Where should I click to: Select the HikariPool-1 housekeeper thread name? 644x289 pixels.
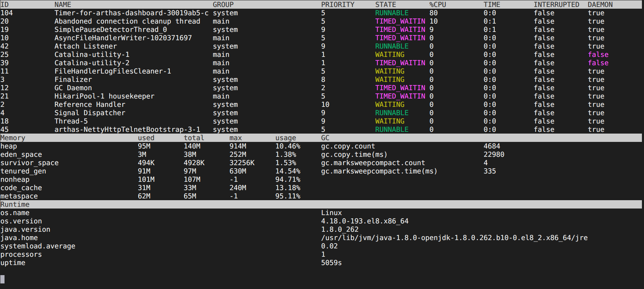pos(104,96)
